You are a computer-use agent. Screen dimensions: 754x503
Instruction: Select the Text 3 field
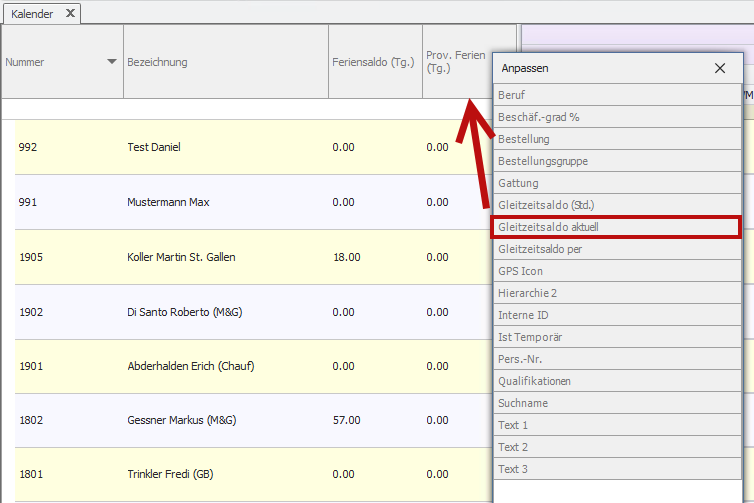tap(617, 469)
